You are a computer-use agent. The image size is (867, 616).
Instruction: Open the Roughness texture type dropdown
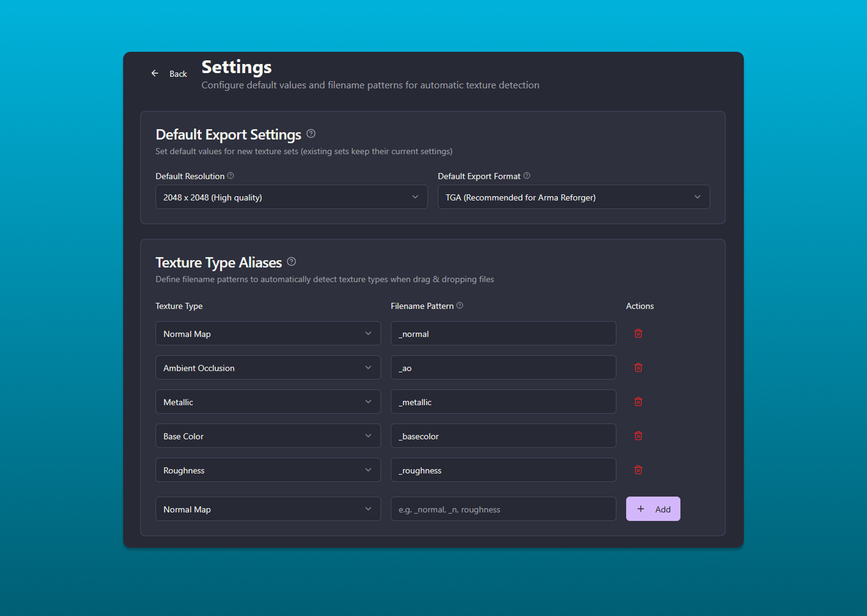[x=268, y=470]
